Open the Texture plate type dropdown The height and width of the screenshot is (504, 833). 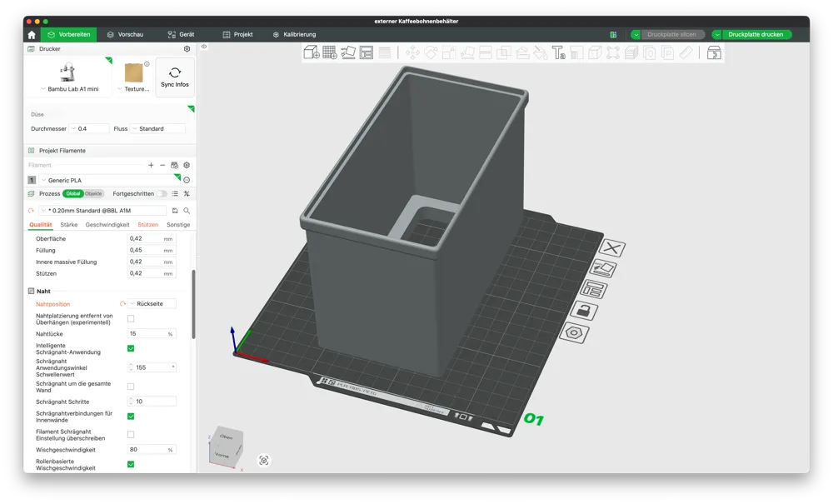tap(133, 89)
